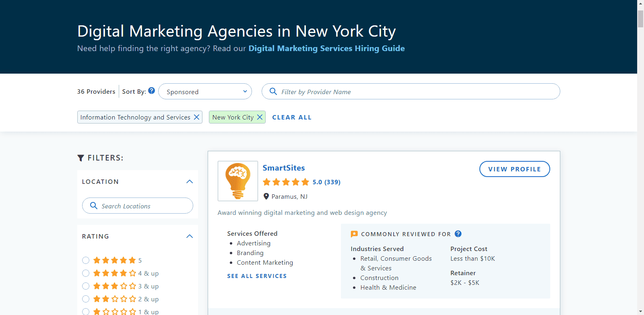Remove the Information Technology and Services filter tag
The image size is (644, 315).
tap(196, 117)
